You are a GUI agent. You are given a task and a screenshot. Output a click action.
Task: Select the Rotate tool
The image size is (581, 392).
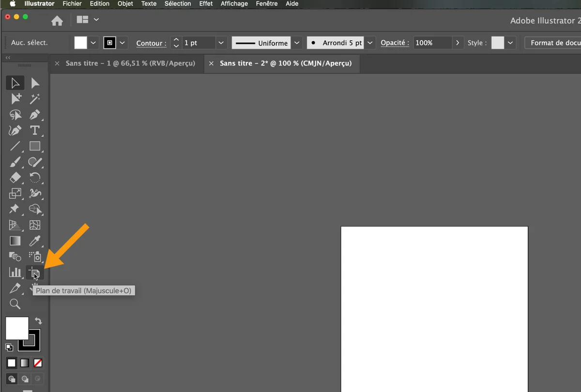[x=35, y=178]
